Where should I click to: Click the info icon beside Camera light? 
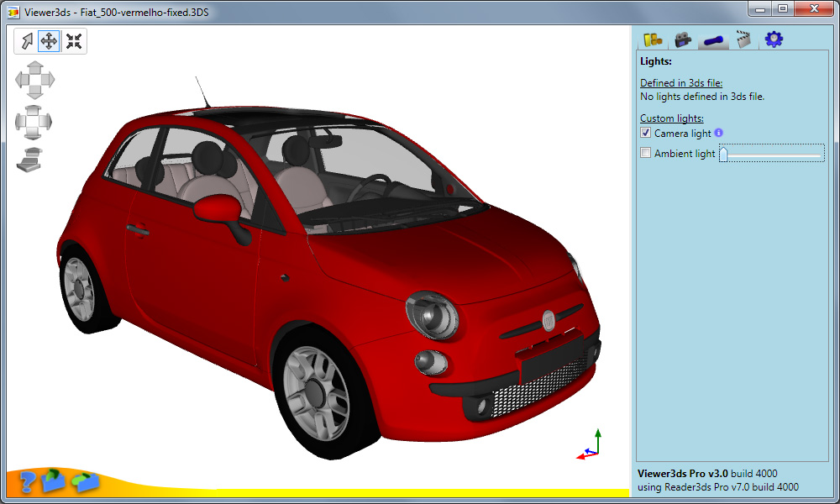(719, 133)
